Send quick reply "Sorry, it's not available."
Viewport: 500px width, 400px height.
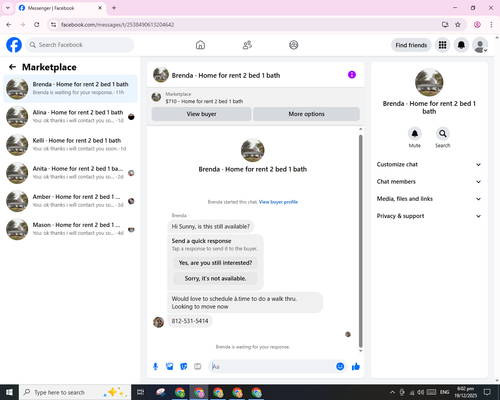[215, 278]
